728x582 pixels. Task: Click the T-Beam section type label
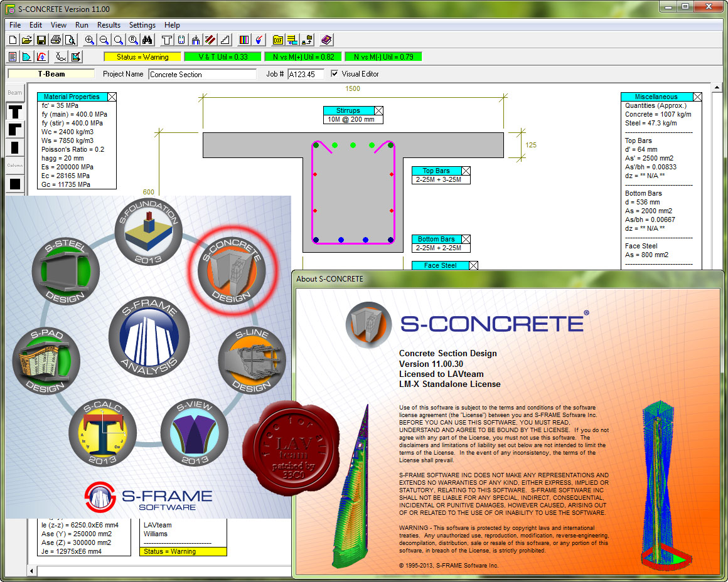(x=51, y=74)
